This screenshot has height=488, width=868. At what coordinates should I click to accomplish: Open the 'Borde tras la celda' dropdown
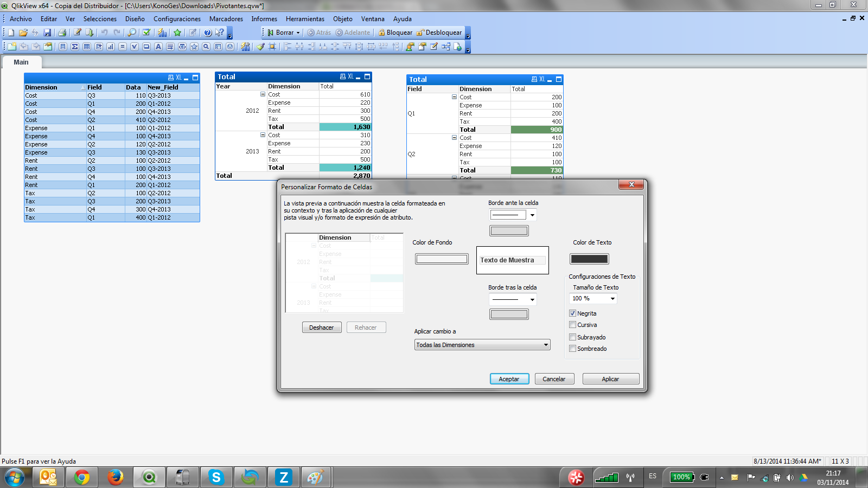click(532, 299)
